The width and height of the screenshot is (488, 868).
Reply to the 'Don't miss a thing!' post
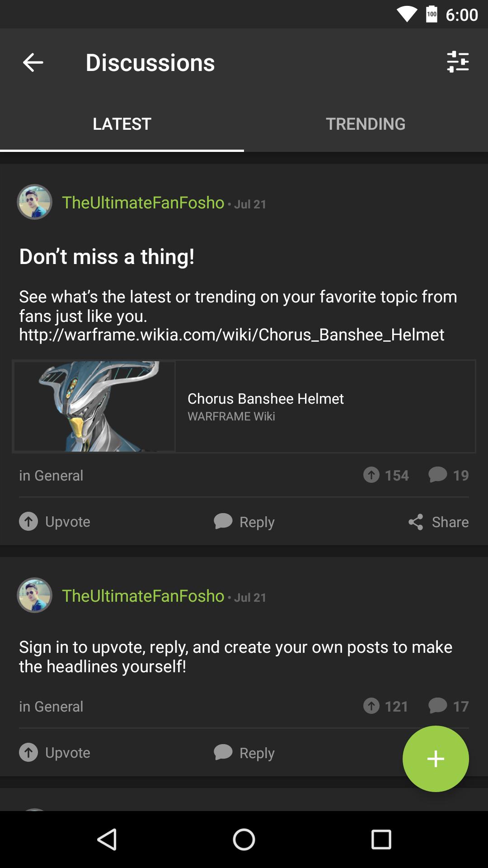244,522
